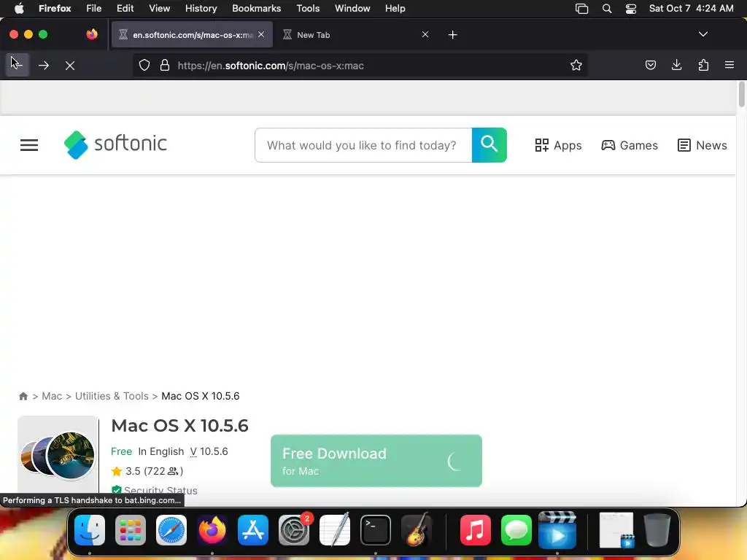Click the Mac breadcrumb link

(x=52, y=396)
